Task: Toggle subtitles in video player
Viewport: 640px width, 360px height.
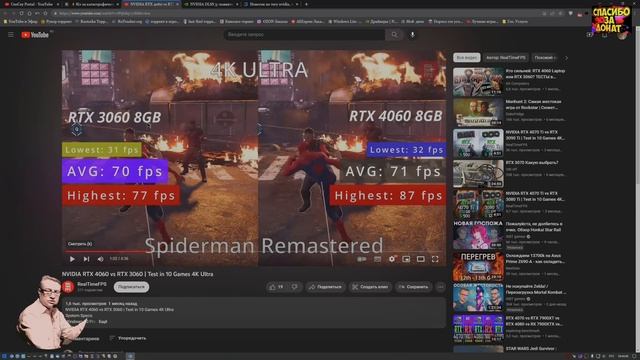Action: tap(378, 259)
